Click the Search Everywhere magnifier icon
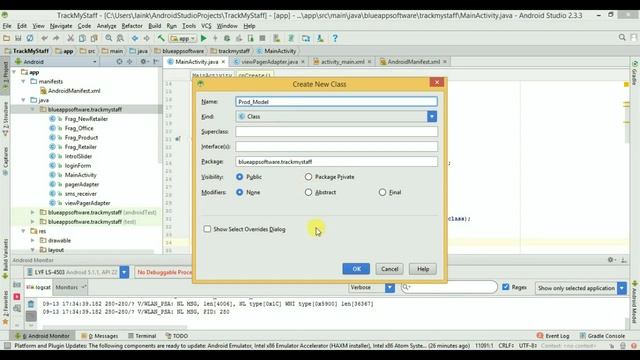The image size is (640, 360). tap(622, 38)
